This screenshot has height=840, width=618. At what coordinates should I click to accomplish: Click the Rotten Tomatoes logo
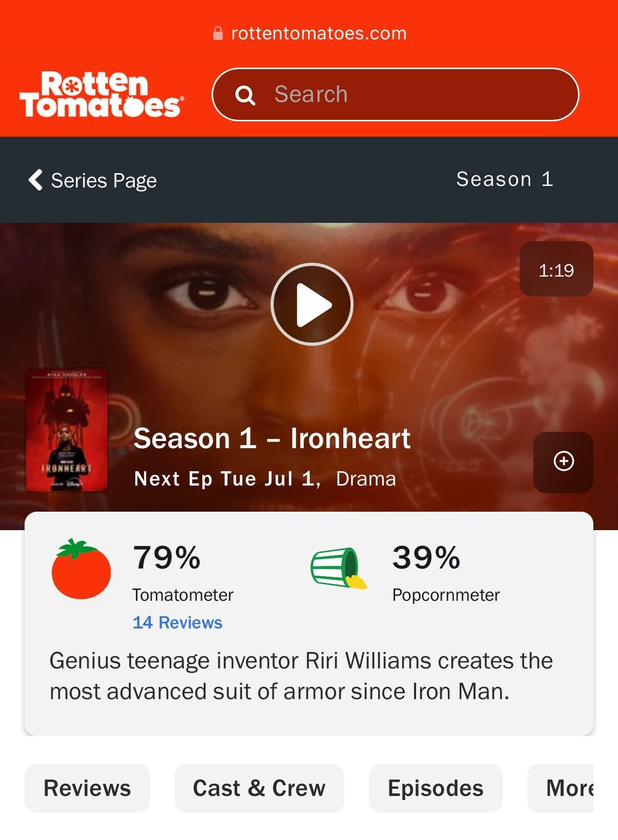pos(101,94)
